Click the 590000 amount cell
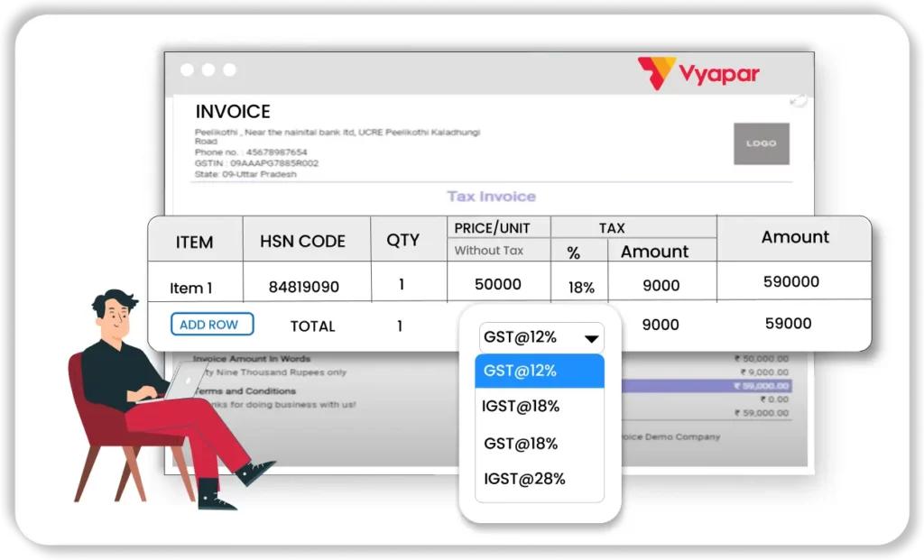The width and height of the screenshot is (924, 560). [x=790, y=282]
